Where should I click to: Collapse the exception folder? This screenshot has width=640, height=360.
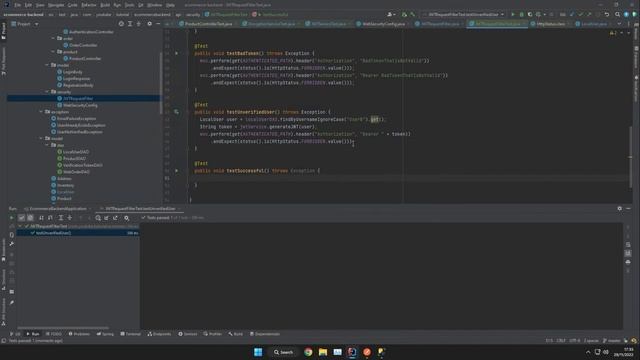pos(41,112)
